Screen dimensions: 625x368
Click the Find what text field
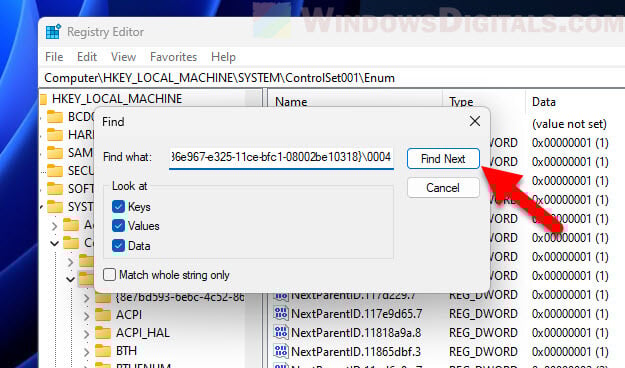coord(281,157)
